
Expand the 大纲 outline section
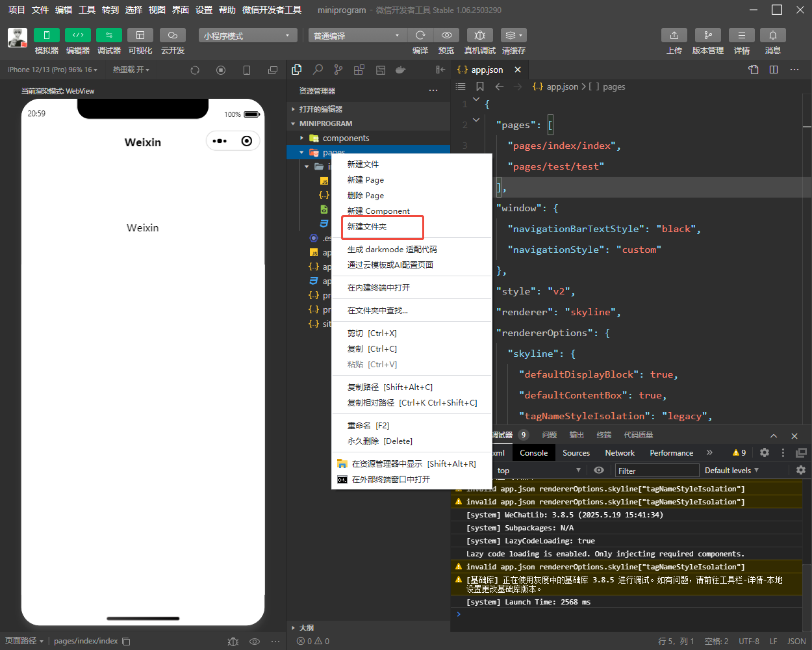coord(368,628)
